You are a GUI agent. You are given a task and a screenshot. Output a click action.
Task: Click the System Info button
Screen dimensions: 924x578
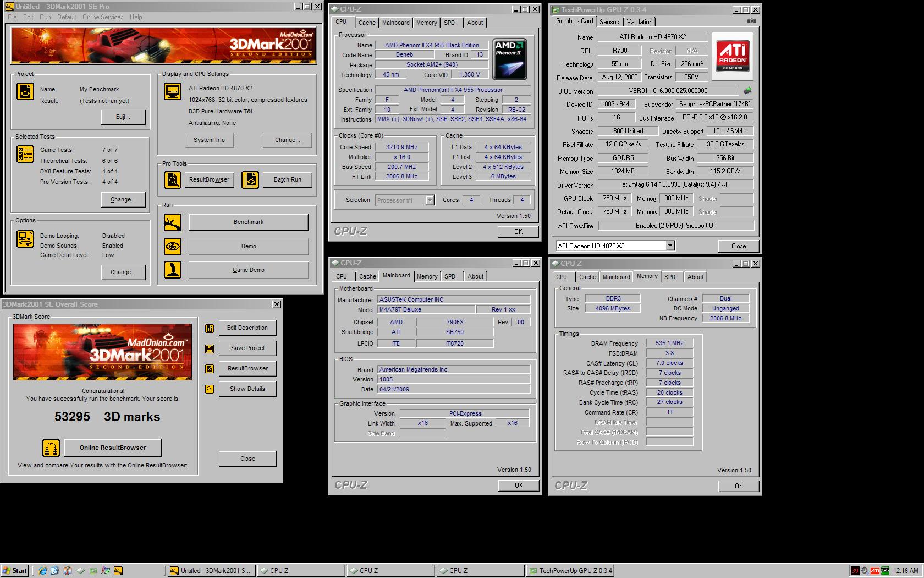(209, 140)
